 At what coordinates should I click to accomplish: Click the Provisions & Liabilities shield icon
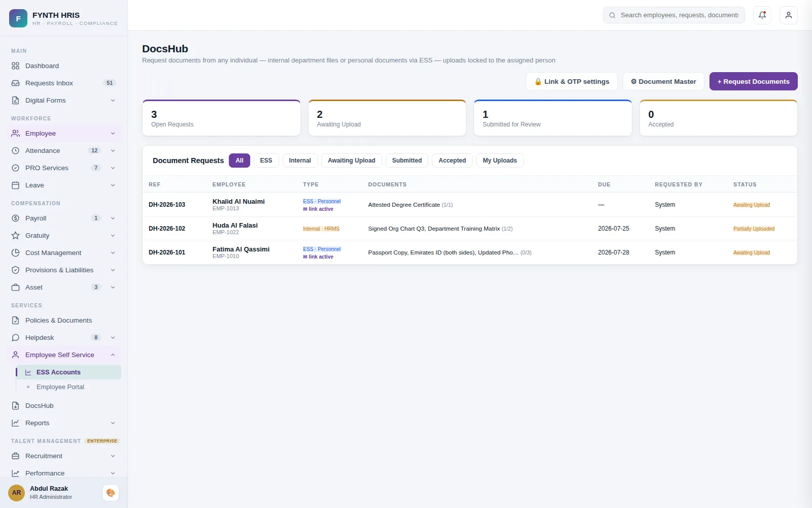click(16, 270)
